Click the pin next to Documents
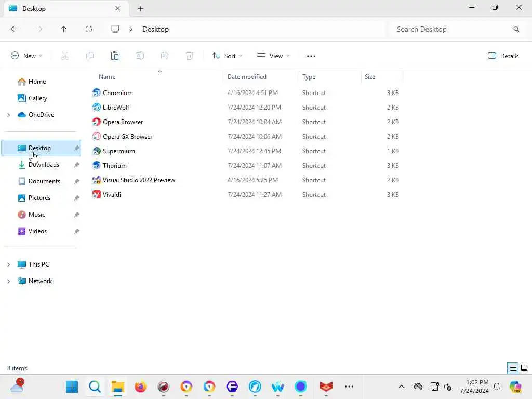532x399 pixels. [77, 181]
